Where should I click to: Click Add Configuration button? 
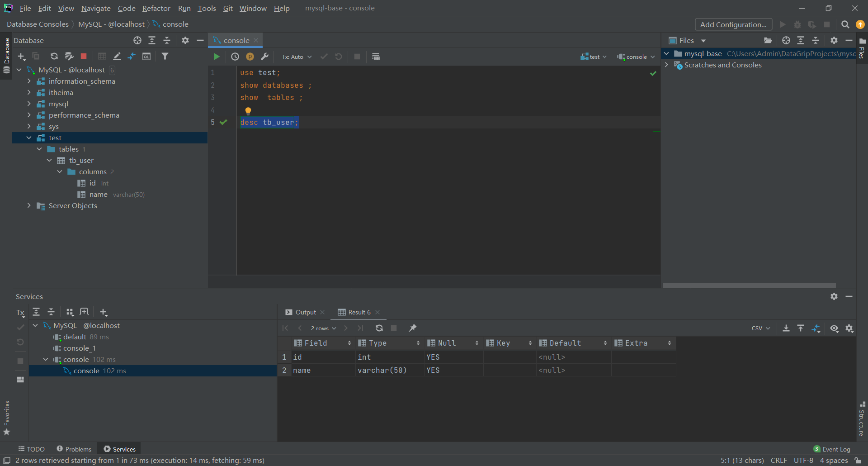tap(733, 24)
